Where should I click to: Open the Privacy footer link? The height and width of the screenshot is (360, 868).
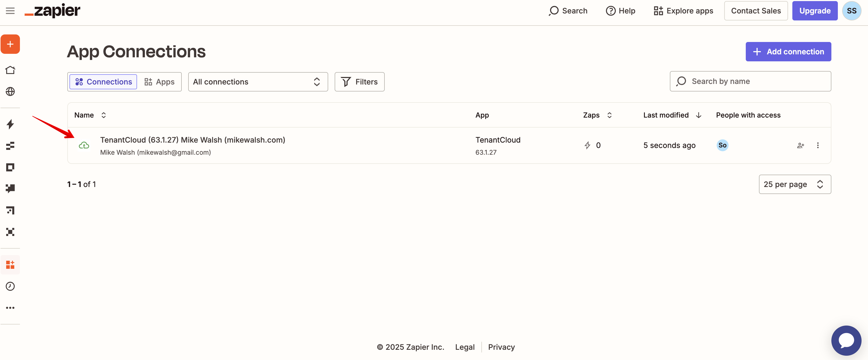tap(501, 347)
